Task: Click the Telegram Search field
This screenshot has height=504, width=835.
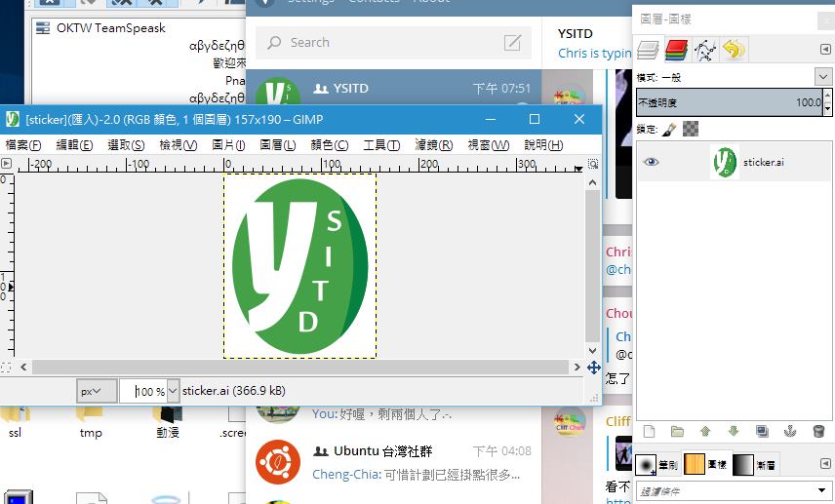Action: (x=393, y=43)
